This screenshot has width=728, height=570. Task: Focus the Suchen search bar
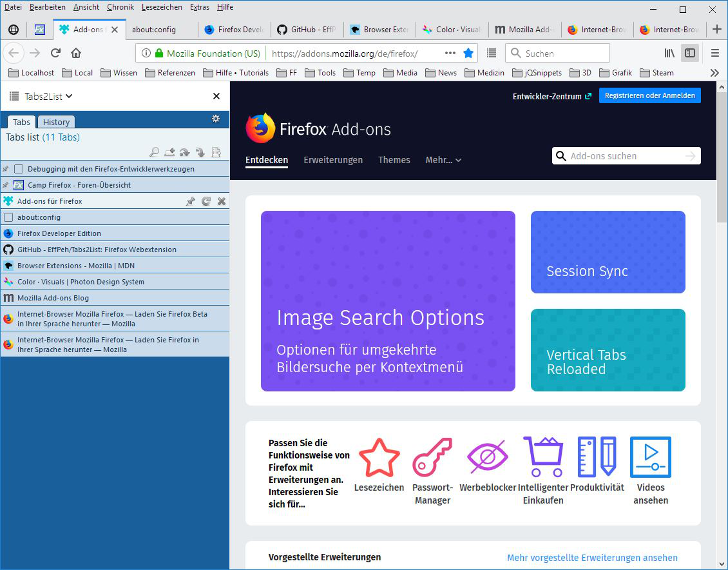coord(557,53)
